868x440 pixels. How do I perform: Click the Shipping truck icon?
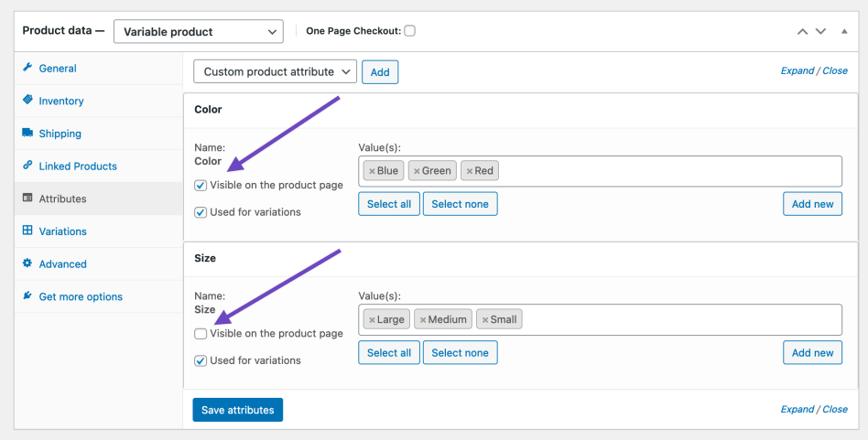pyautogui.click(x=27, y=134)
